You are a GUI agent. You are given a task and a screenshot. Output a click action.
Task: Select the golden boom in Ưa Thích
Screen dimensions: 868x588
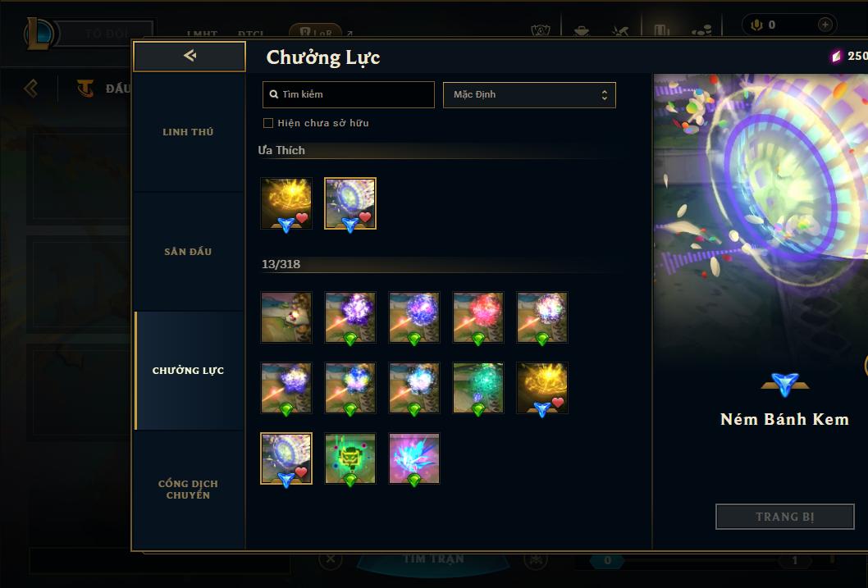coord(286,203)
